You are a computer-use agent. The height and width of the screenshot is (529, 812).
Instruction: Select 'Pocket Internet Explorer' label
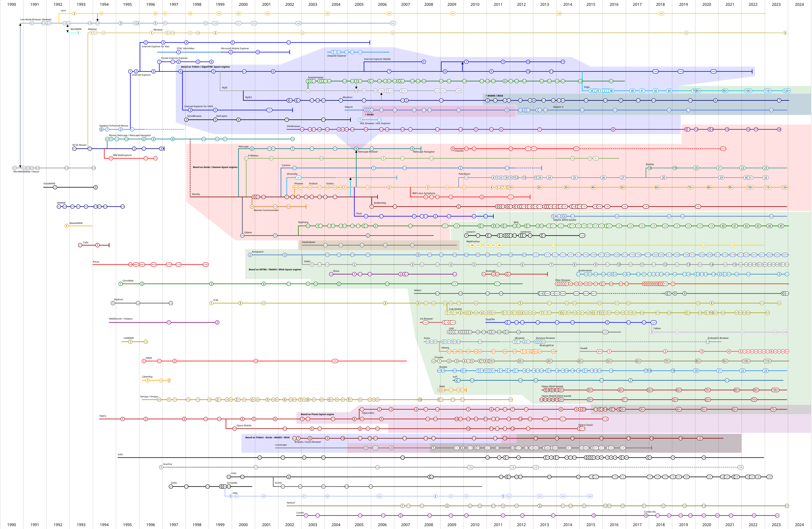pyautogui.click(x=174, y=58)
